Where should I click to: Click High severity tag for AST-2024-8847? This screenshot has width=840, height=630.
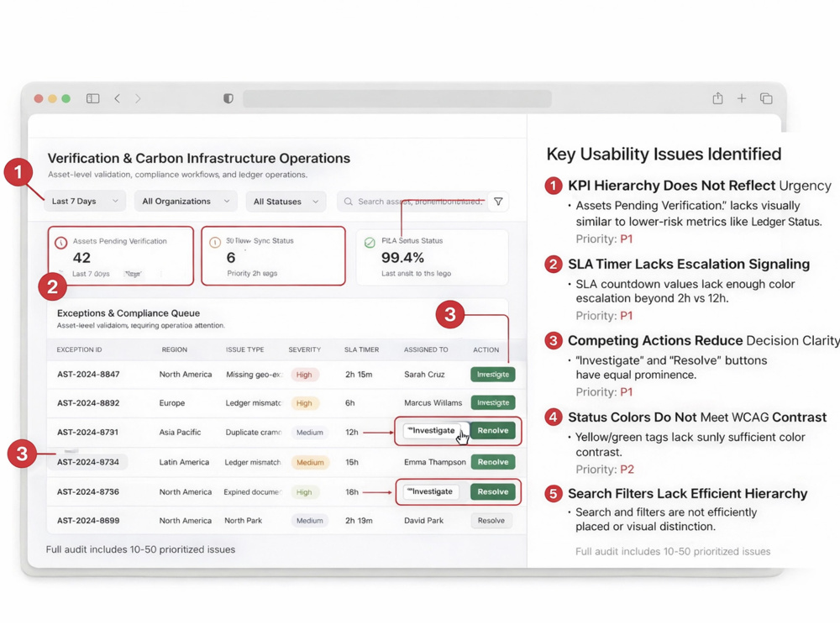click(x=304, y=375)
